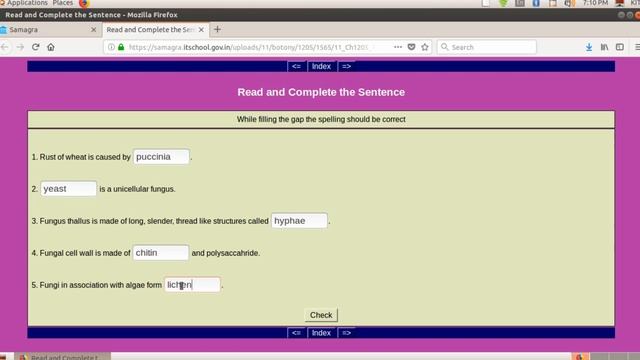Click the Check button
This screenshot has height=360, width=640.
coord(321,315)
